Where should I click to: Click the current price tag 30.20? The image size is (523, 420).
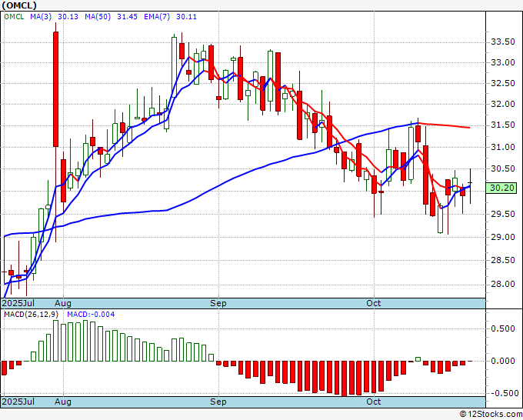[x=501, y=188]
